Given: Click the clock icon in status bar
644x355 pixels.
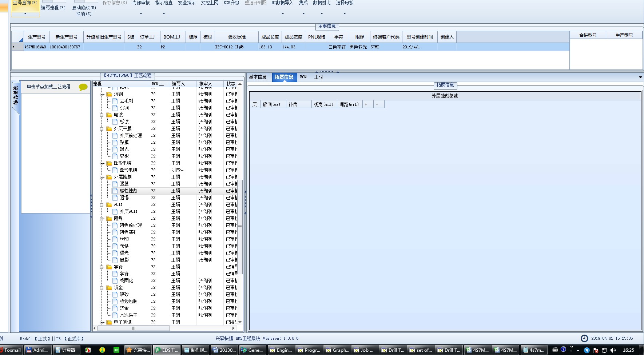Looking at the screenshot, I should tap(584, 338).
